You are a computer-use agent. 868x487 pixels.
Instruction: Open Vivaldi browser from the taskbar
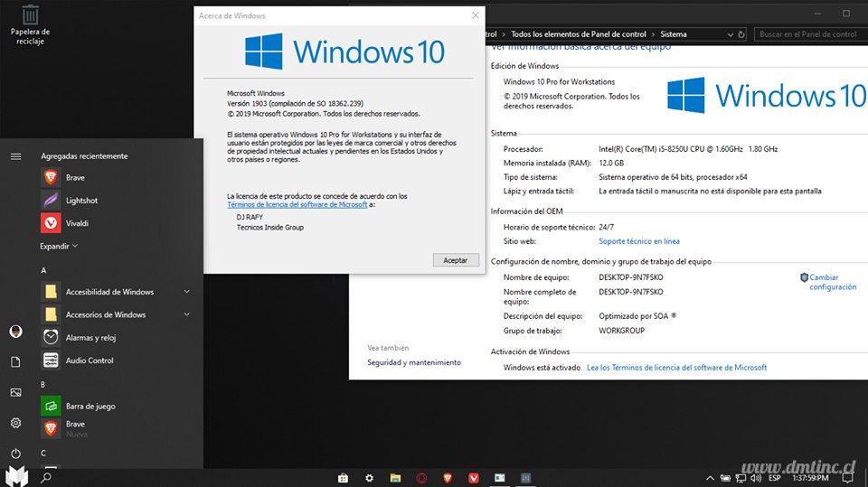click(473, 478)
